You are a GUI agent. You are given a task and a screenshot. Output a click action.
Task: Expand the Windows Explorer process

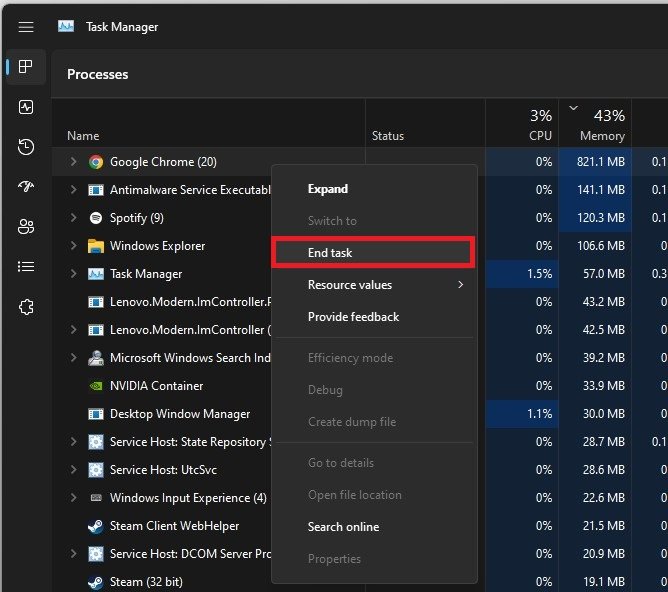[73, 246]
